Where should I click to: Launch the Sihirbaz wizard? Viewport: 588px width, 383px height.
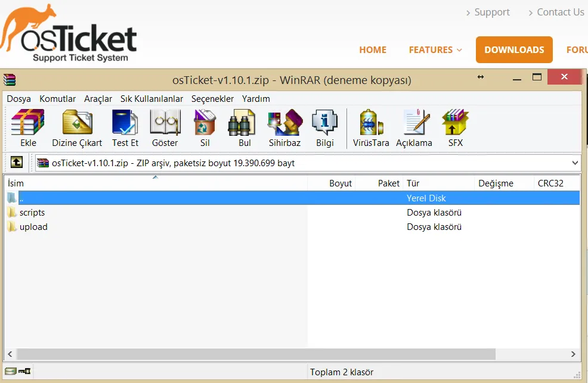tap(285, 123)
